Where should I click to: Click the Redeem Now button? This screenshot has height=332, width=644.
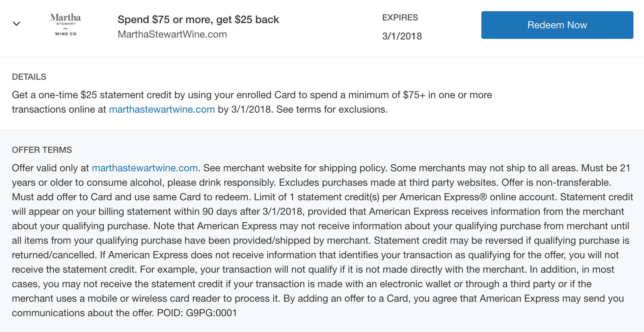[x=557, y=25]
